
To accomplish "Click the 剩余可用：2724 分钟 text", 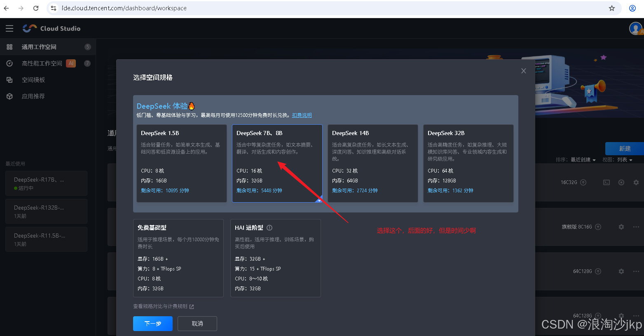I will pos(355,191).
